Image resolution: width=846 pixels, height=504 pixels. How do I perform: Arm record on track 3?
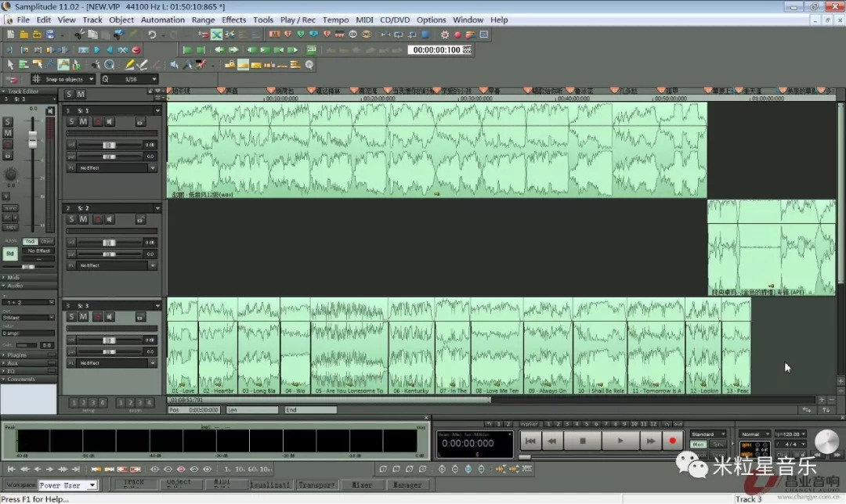click(x=97, y=316)
